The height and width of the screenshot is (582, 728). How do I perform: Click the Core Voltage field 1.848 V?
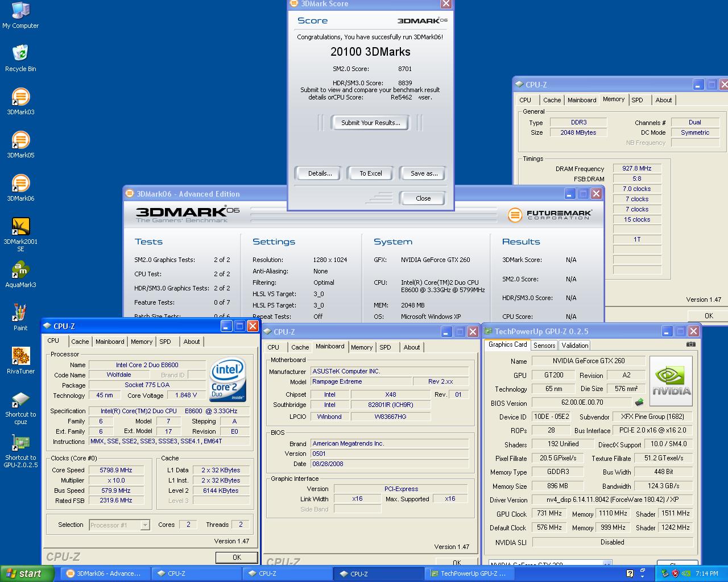(x=186, y=395)
